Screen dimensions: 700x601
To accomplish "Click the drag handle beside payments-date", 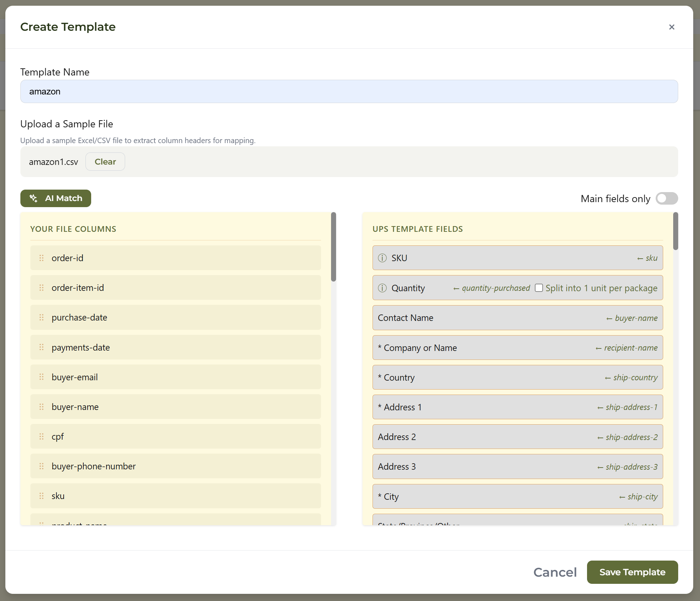I will pyautogui.click(x=41, y=347).
